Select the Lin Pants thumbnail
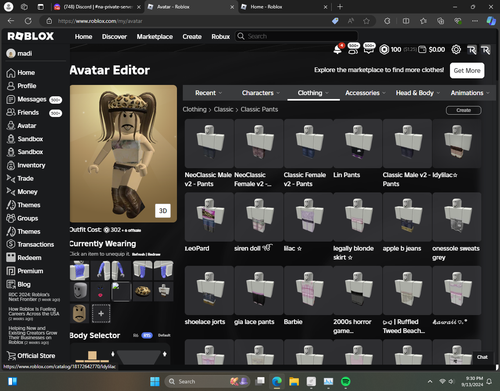The height and width of the screenshot is (391, 500). tap(357, 144)
